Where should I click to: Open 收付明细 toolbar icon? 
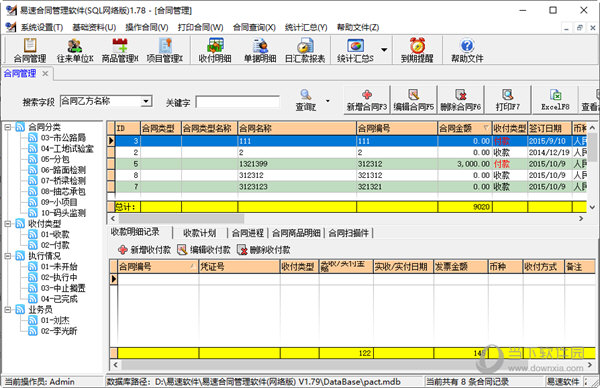coord(215,50)
